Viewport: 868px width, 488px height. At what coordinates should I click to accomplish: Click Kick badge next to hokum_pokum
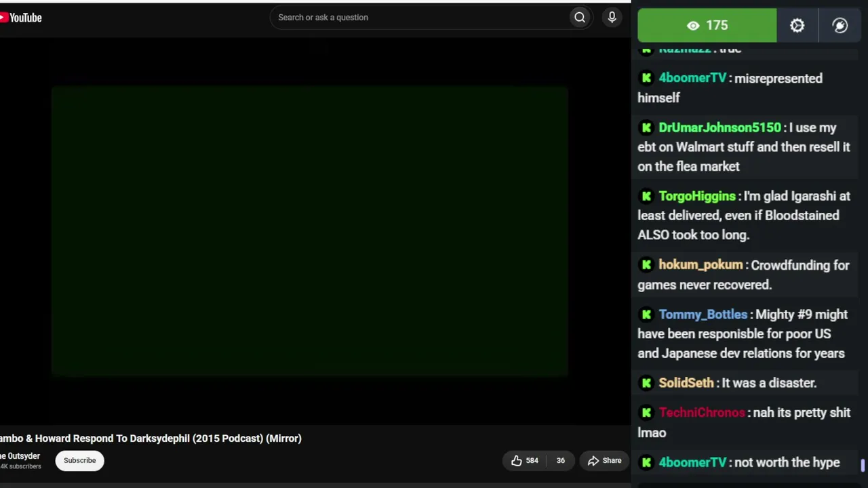[646, 265]
